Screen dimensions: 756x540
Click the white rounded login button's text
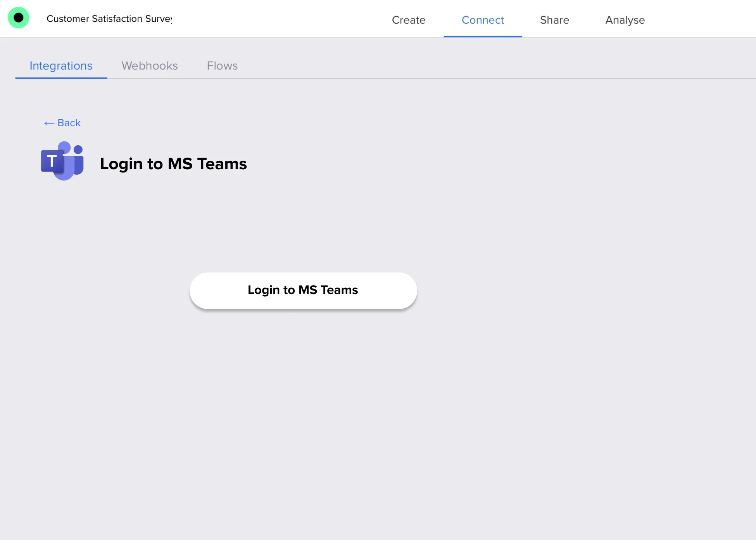(303, 290)
